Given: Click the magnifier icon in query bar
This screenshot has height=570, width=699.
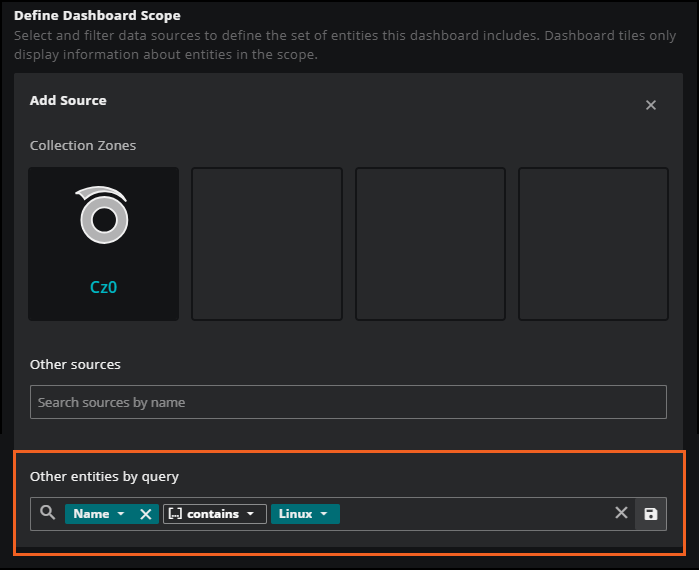Looking at the screenshot, I should 48,513.
